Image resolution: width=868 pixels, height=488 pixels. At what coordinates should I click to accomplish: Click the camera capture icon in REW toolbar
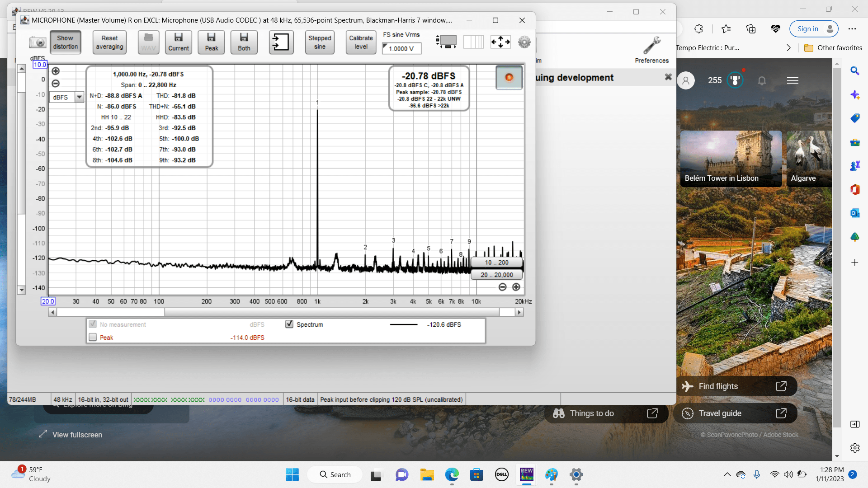(x=38, y=42)
